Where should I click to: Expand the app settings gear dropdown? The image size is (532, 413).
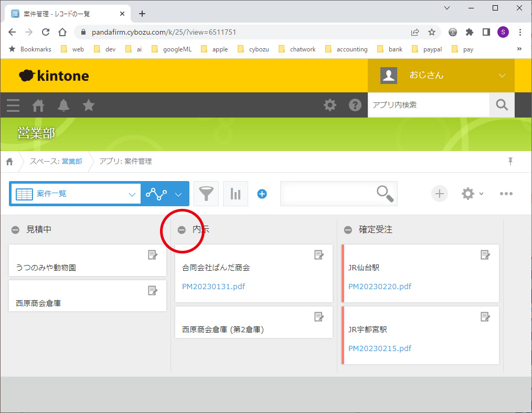click(x=472, y=194)
